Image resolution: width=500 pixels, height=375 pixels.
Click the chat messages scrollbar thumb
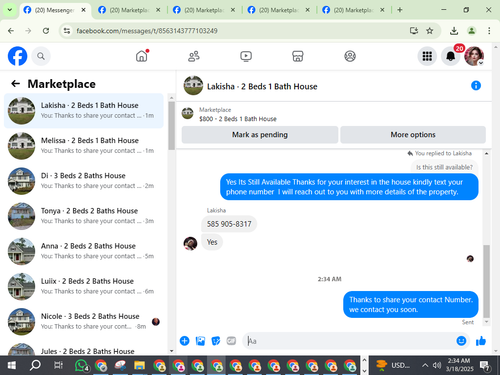487,281
